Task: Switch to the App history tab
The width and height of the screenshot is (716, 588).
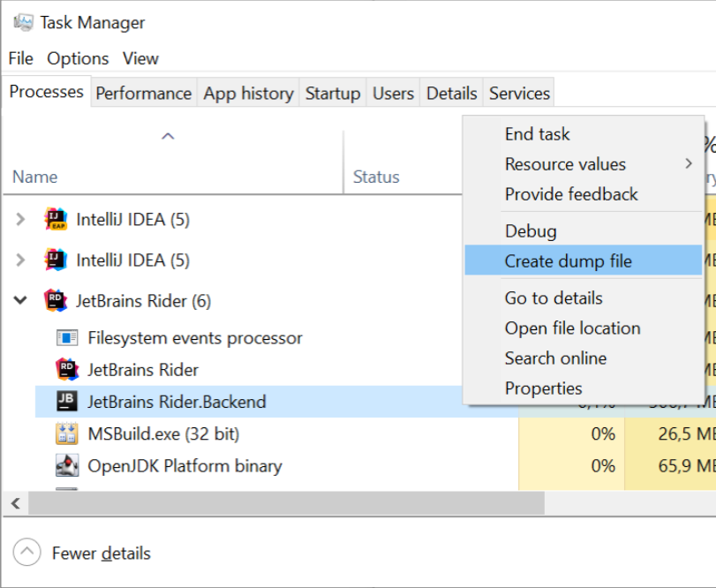Action: point(248,93)
